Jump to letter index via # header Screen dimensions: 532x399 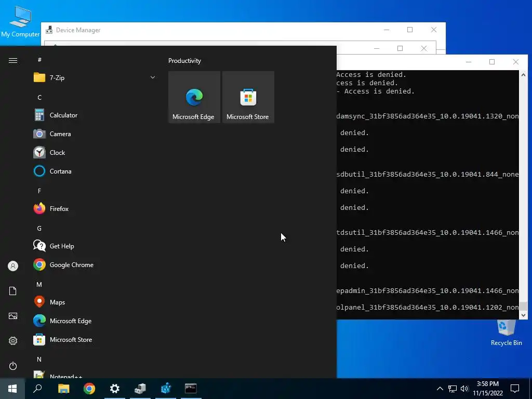[39, 60]
